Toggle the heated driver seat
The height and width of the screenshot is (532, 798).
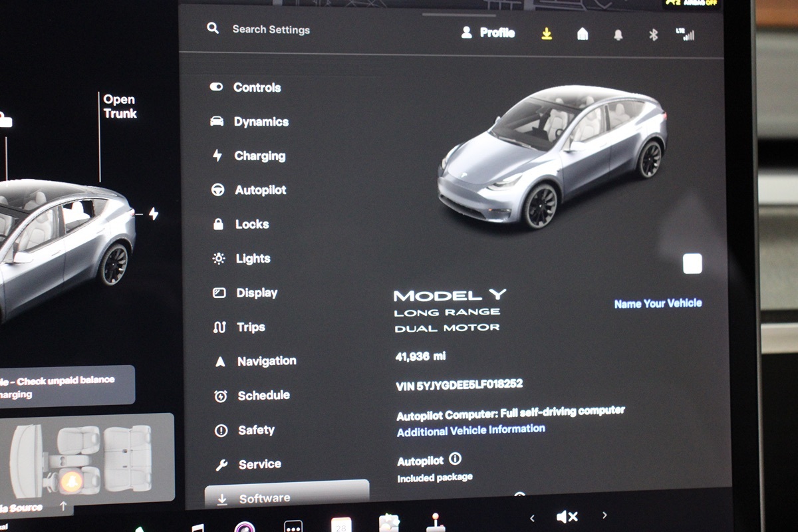(71, 481)
